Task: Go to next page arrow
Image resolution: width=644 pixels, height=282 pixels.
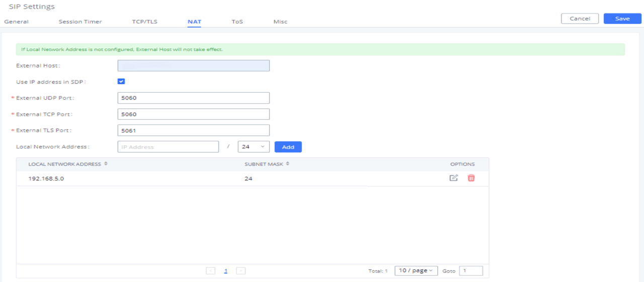Action: pyautogui.click(x=240, y=271)
